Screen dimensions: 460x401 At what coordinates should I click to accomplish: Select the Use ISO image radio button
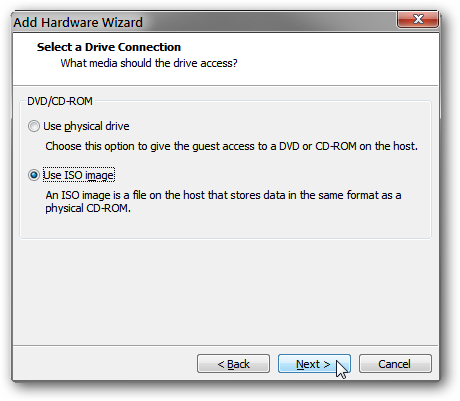point(34,175)
